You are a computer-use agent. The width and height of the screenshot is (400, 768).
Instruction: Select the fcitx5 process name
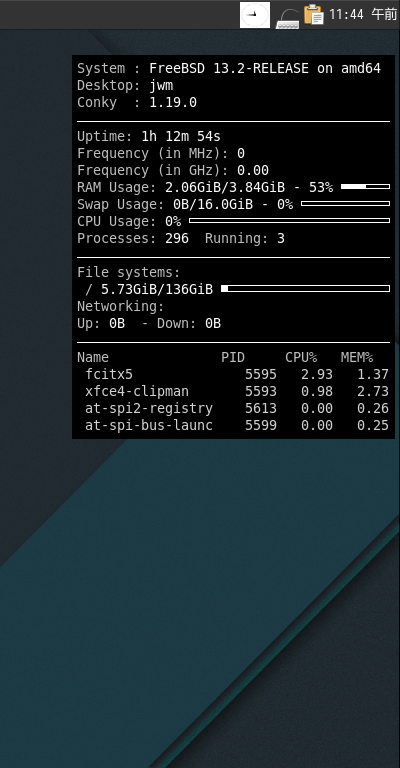pos(109,374)
